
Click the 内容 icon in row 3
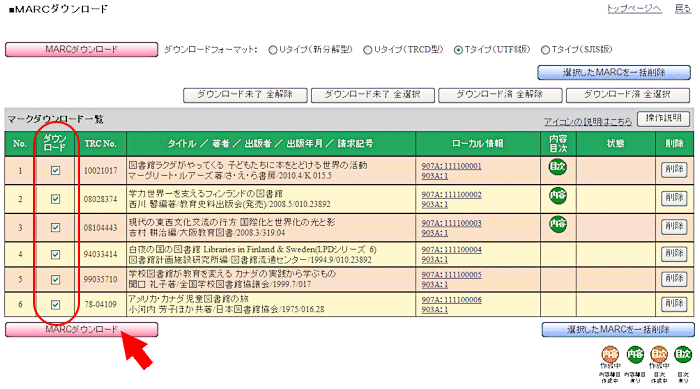[558, 224]
